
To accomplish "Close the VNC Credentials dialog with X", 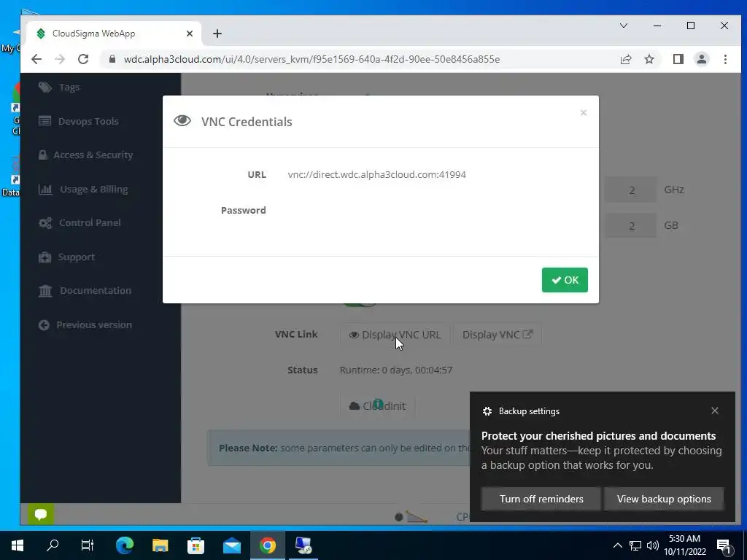I will click(x=583, y=113).
